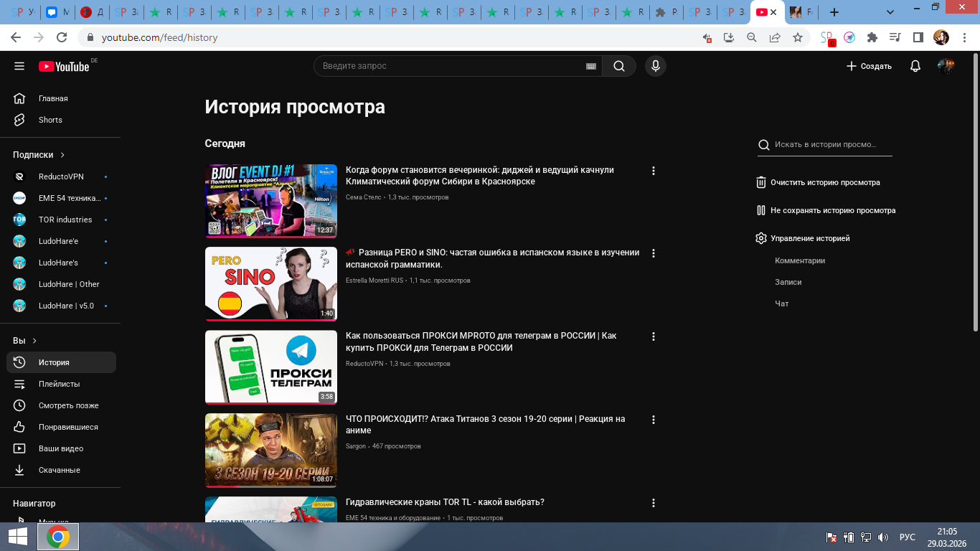Click the search magnifier button
Image resolution: width=980 pixels, height=551 pixels.
pos(618,66)
